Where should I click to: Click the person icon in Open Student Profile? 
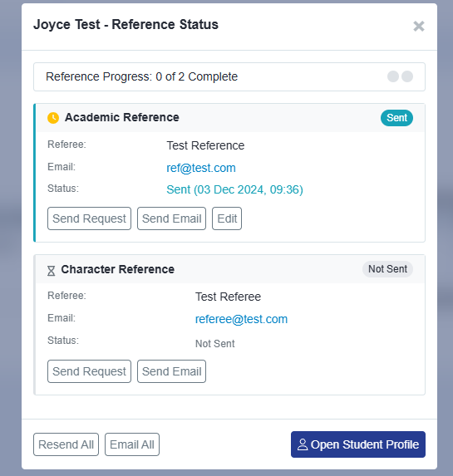[303, 444]
